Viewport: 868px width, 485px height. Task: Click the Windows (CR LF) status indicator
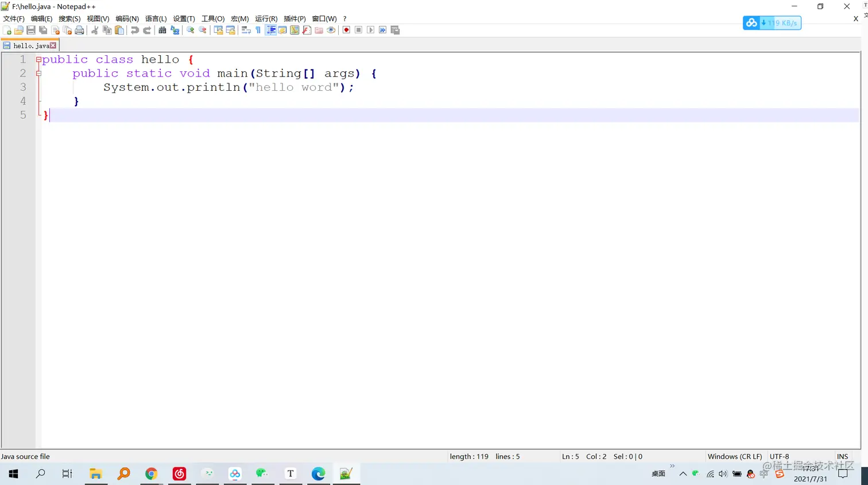735,456
